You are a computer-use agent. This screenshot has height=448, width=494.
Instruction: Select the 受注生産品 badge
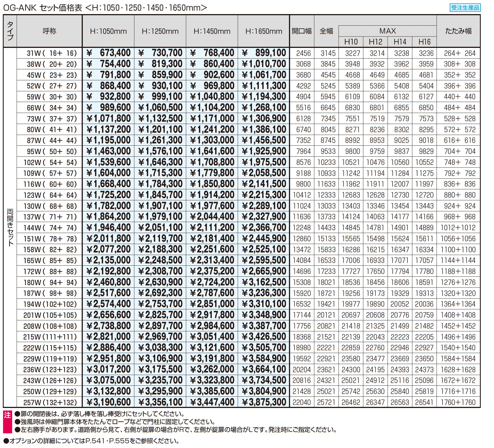point(465,8)
